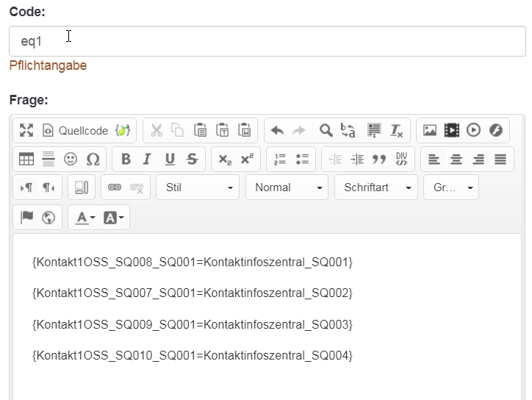Click the insert link chain icon
The width and height of the screenshot is (532, 400).
(114, 187)
